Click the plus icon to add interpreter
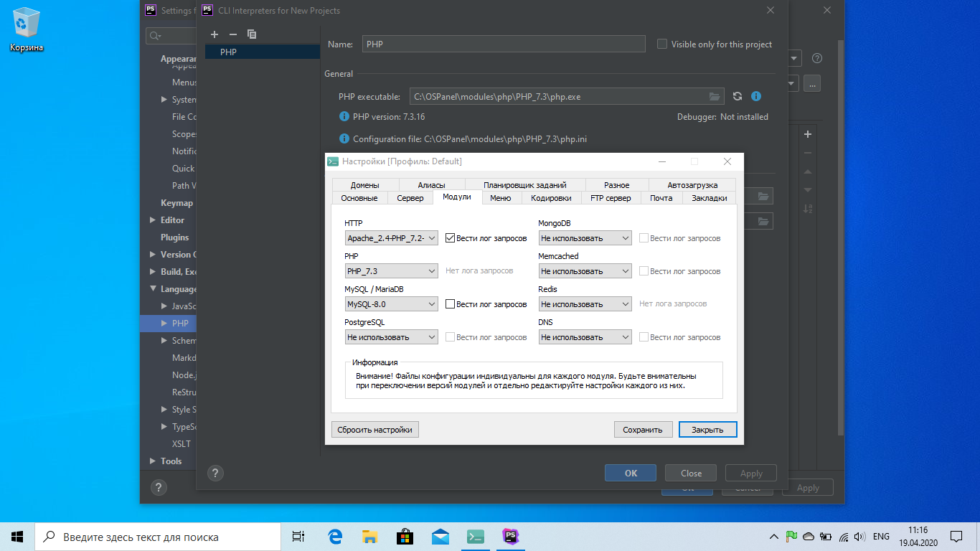 click(x=215, y=34)
